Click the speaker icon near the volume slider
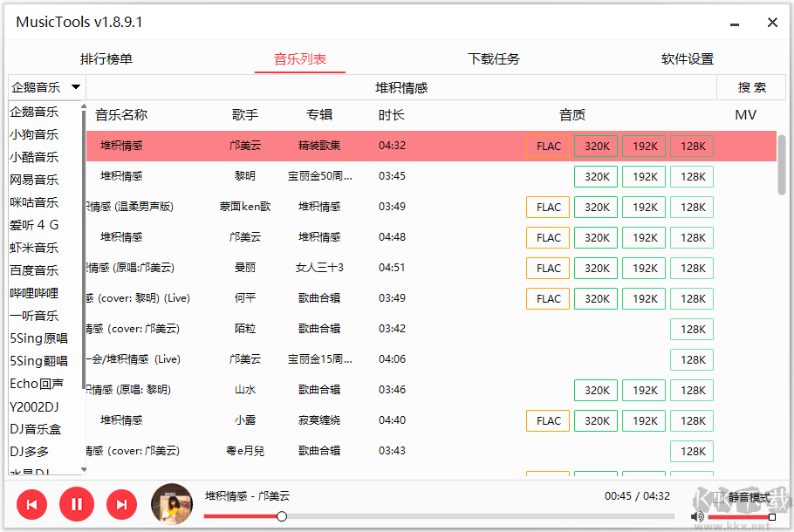This screenshot has height=532, width=794. pos(697,516)
